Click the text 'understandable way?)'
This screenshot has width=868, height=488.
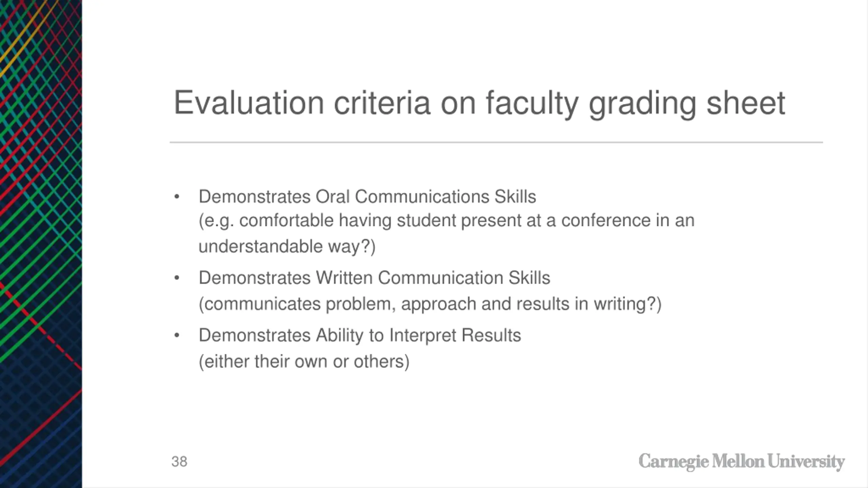[x=287, y=246]
